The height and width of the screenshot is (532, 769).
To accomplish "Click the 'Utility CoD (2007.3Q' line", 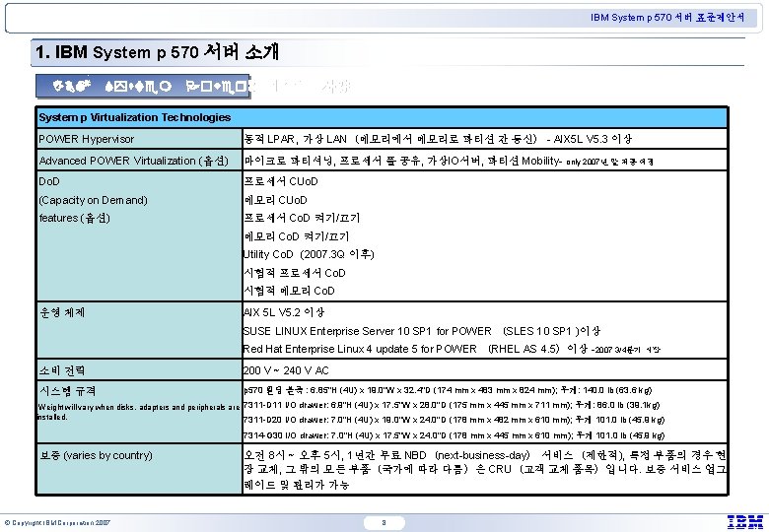I will click(309, 255).
